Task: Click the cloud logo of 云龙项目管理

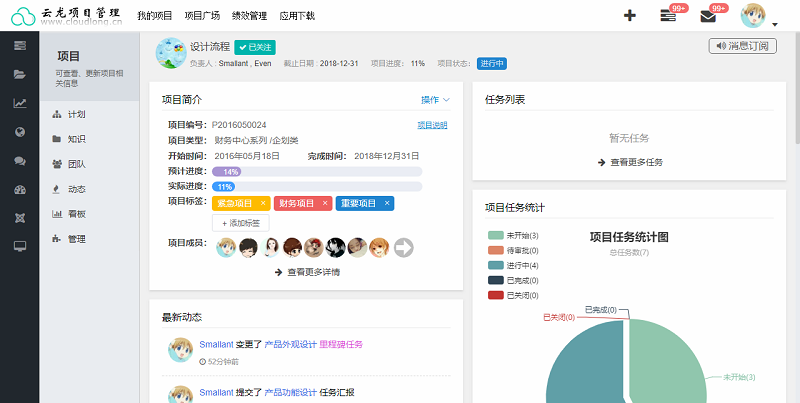Action: pos(23,16)
